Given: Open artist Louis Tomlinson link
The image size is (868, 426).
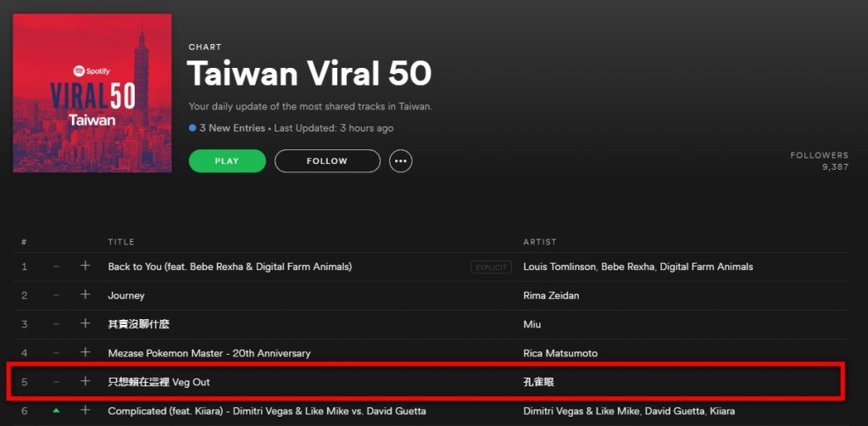Looking at the screenshot, I should click(x=558, y=266).
